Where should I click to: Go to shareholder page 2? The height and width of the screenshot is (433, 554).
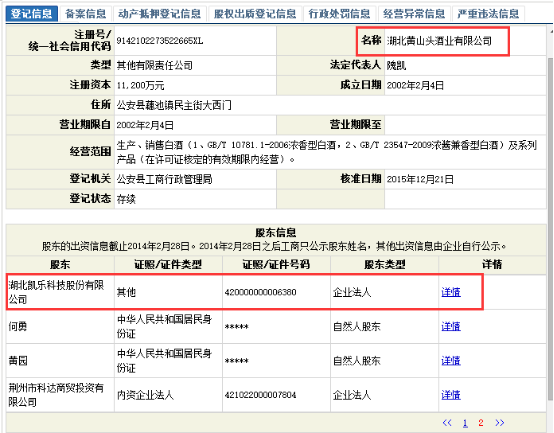click(x=481, y=423)
